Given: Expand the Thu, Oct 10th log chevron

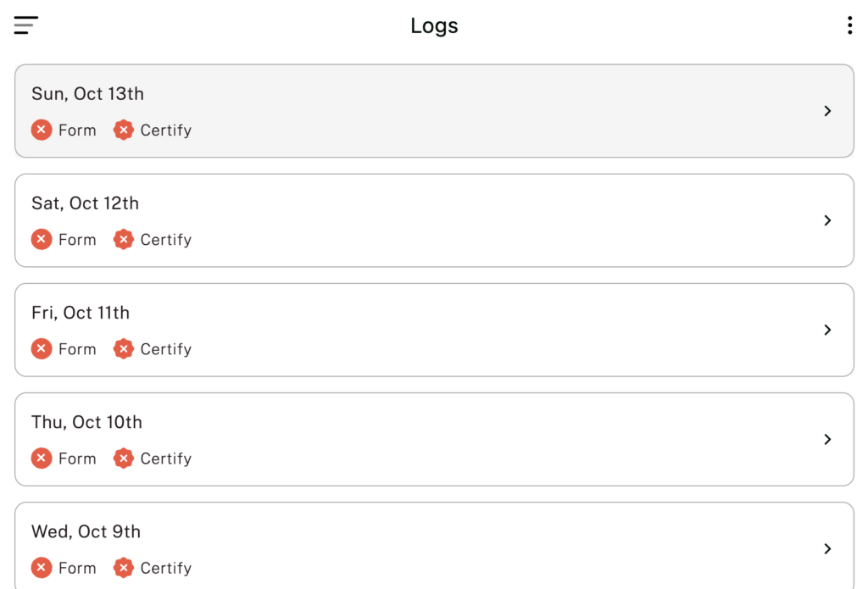Looking at the screenshot, I should pos(827,439).
